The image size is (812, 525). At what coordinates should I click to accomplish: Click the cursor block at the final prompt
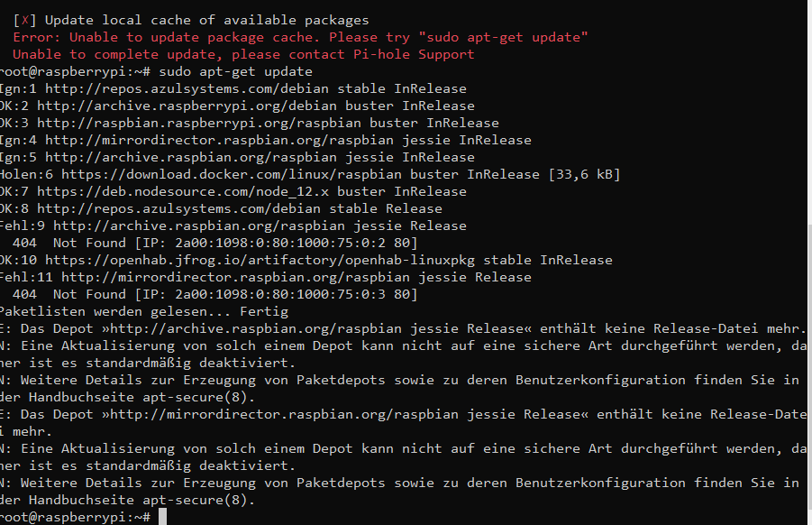[162, 517]
